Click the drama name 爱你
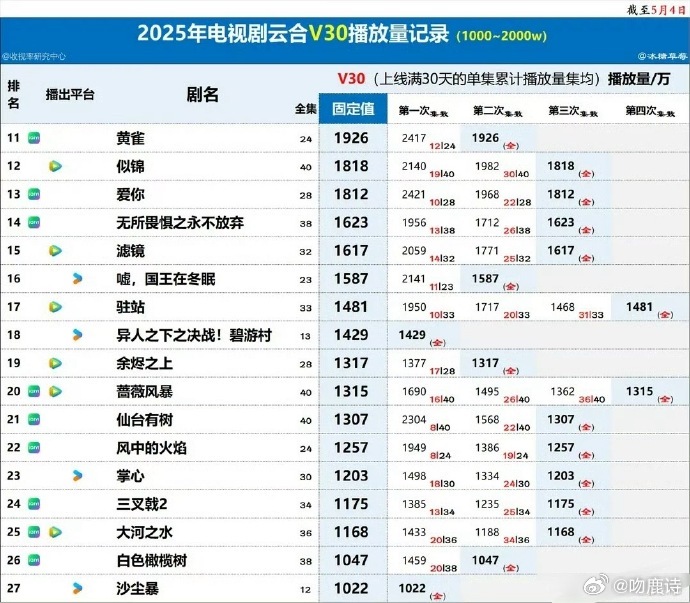 pyautogui.click(x=131, y=195)
